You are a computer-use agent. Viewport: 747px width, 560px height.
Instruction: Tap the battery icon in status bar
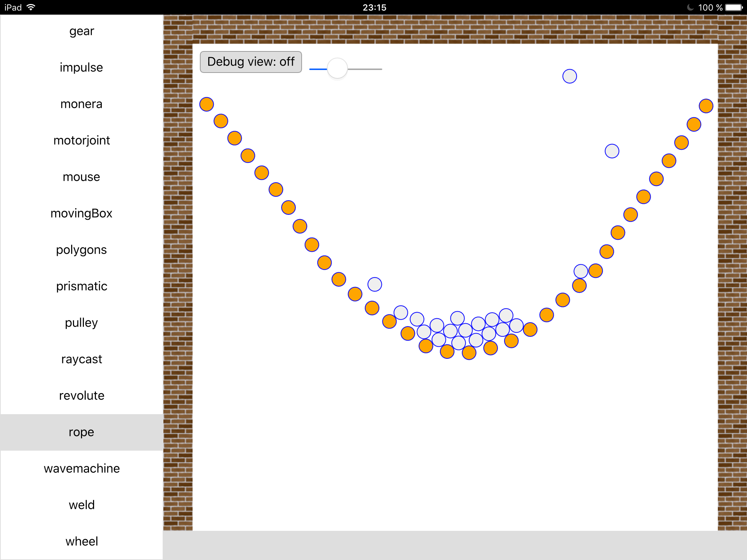point(734,8)
